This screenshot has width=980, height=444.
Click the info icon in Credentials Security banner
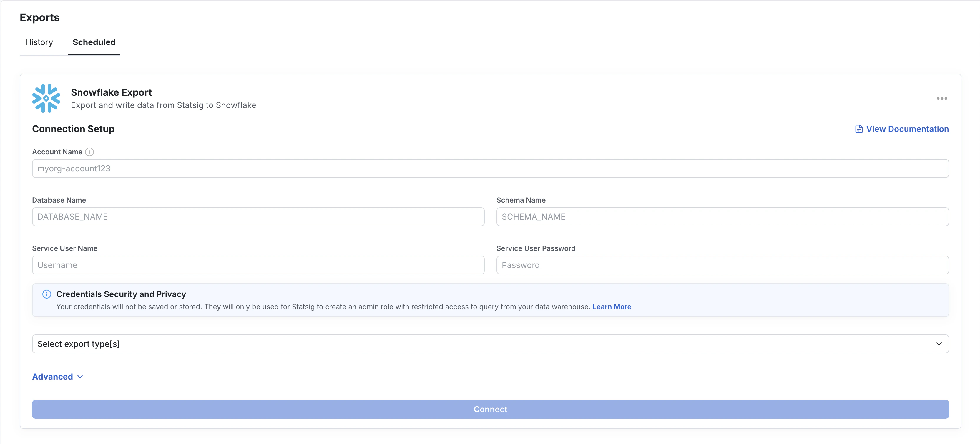click(x=46, y=294)
